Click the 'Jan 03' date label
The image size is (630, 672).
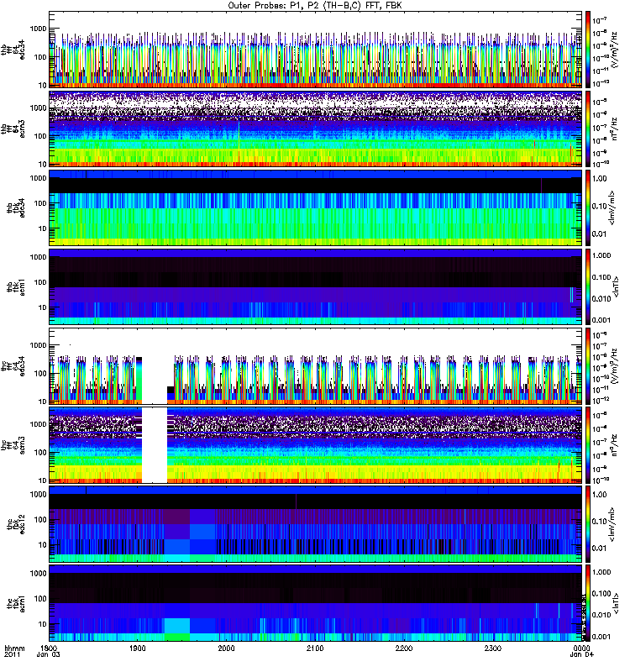(49, 655)
